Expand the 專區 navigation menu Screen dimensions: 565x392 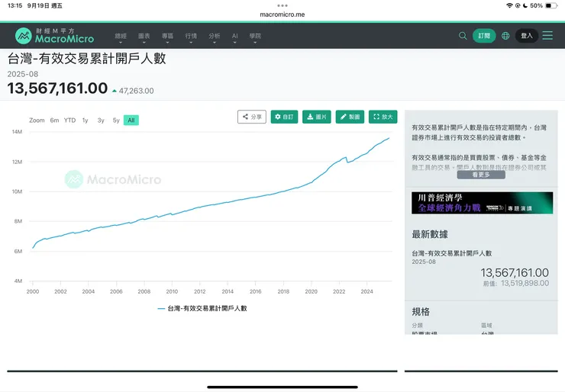(167, 37)
